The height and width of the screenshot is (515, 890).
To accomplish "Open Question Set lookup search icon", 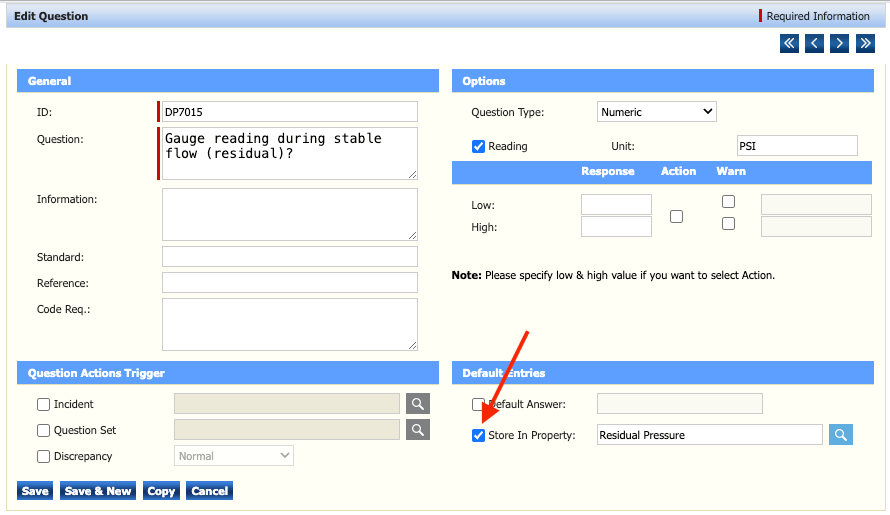I will tap(418, 430).
